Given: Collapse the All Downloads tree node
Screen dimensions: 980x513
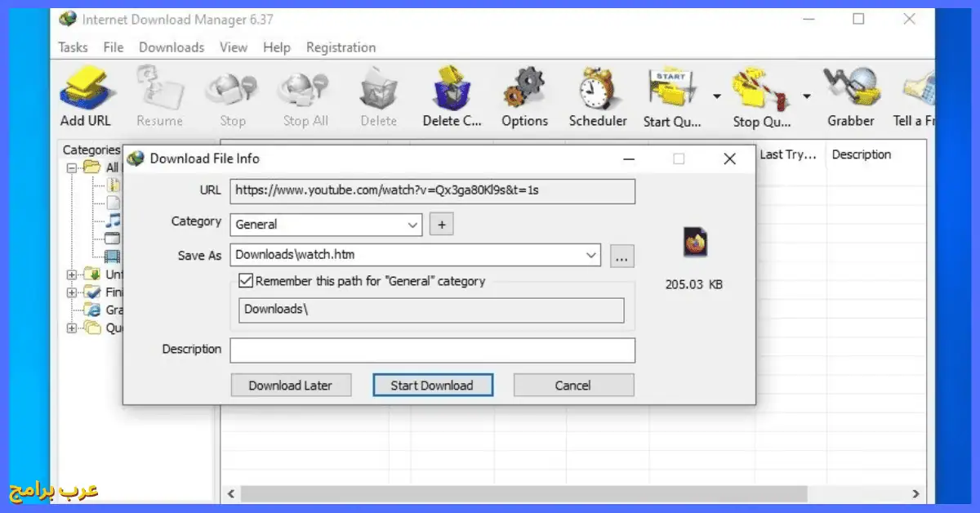Looking at the screenshot, I should tap(72, 167).
